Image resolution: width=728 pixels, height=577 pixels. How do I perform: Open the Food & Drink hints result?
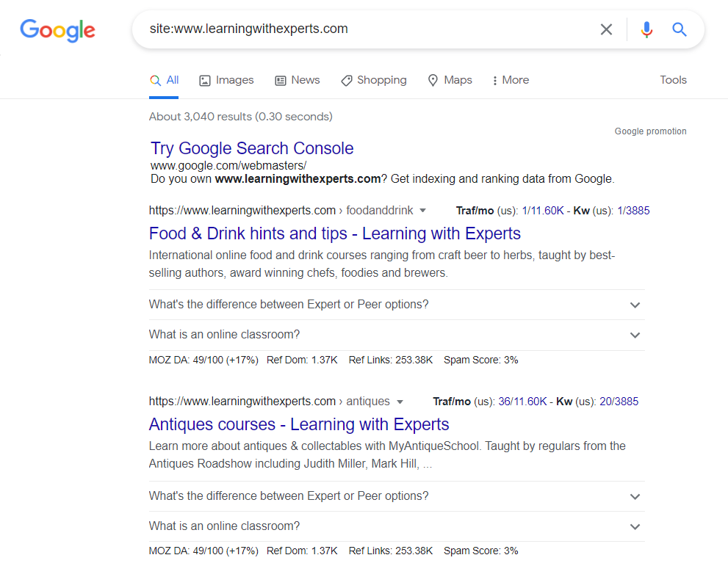[x=334, y=233]
